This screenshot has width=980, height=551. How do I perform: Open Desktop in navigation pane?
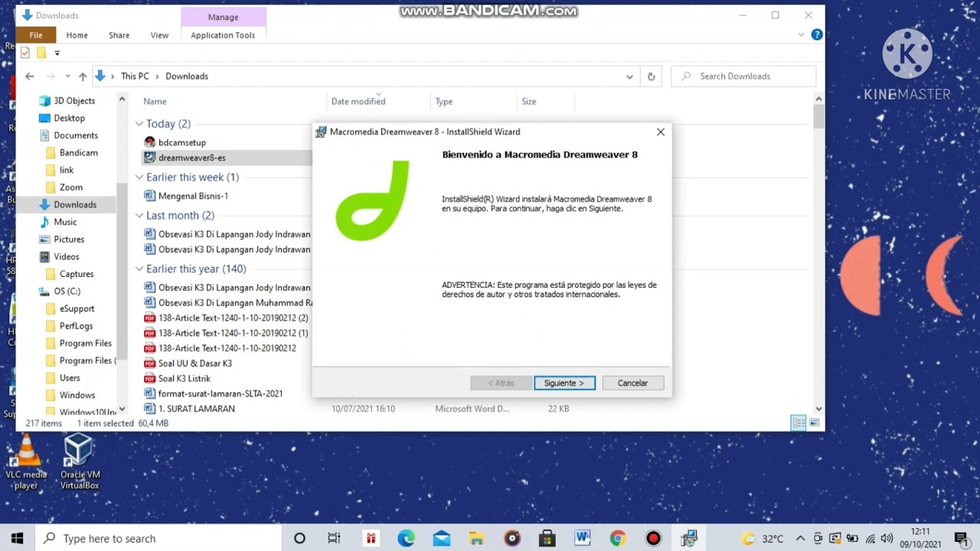[69, 118]
